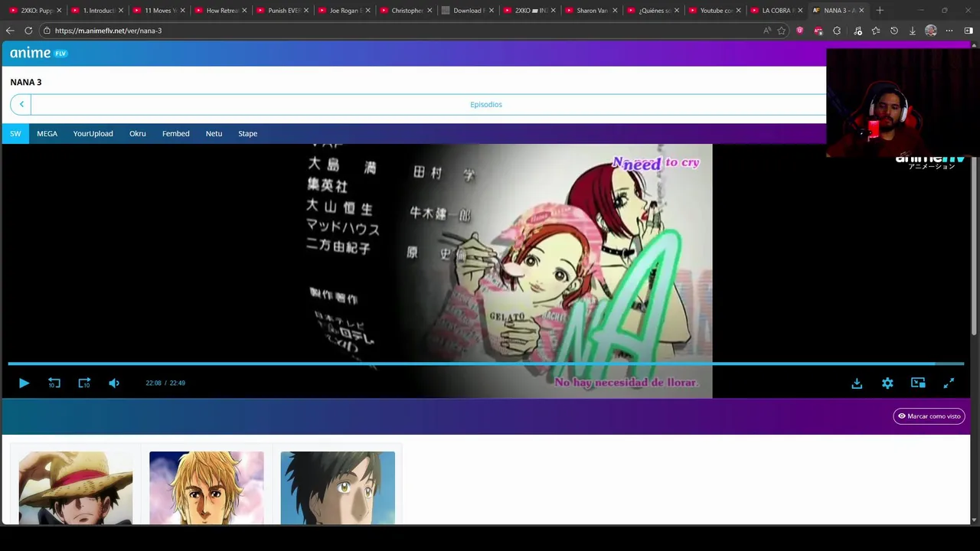Open the red adblock extension icon
Viewport: 980px width, 551px height.
pos(818,31)
